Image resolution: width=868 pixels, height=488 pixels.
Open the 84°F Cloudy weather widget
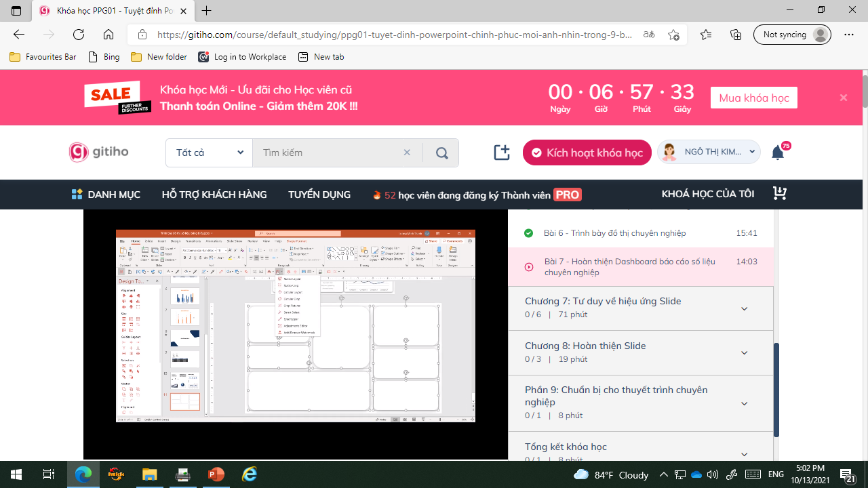pyautogui.click(x=611, y=474)
